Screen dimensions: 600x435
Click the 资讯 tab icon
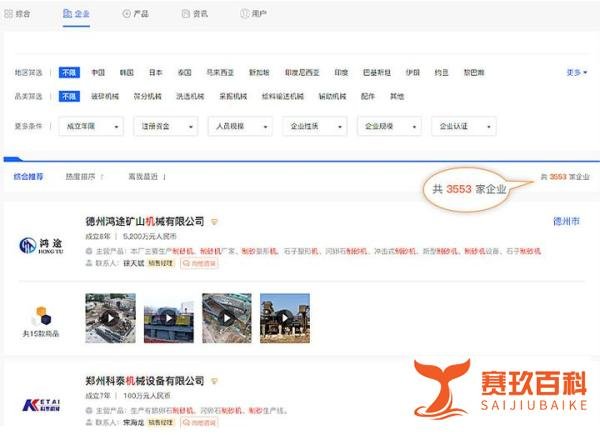(186, 14)
